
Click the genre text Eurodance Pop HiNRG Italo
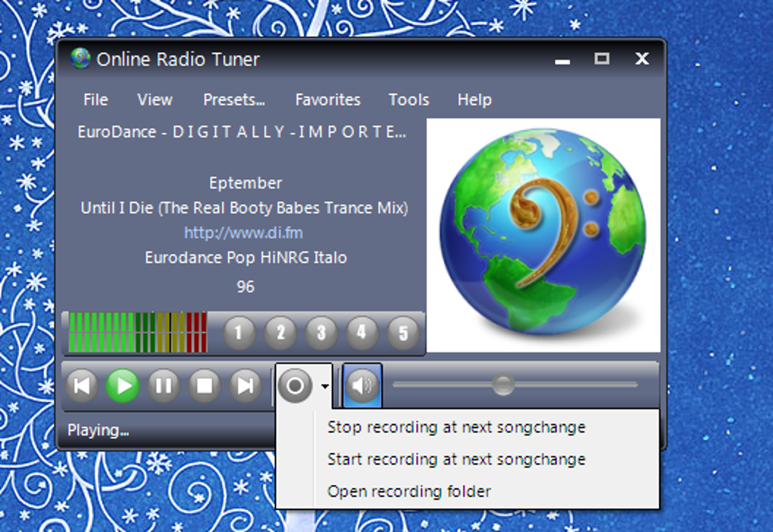pyautogui.click(x=246, y=258)
